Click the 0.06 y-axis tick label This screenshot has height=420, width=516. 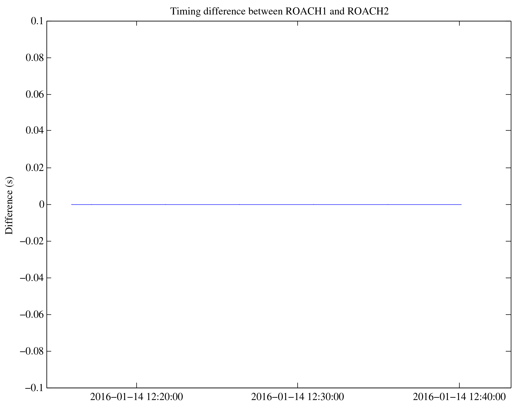(35, 95)
